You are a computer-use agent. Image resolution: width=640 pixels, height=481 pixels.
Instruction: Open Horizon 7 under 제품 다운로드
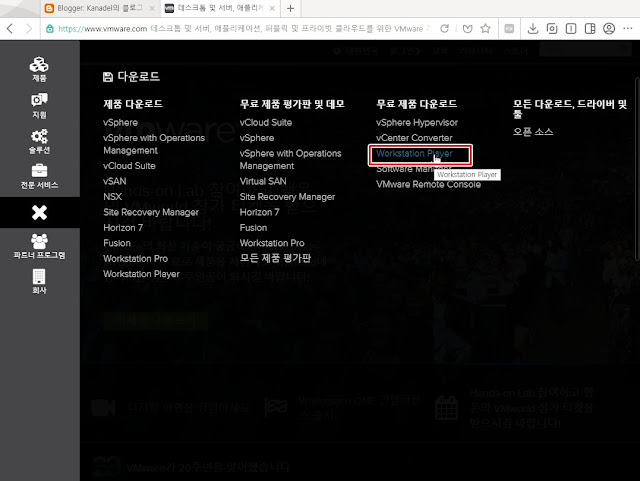point(123,228)
